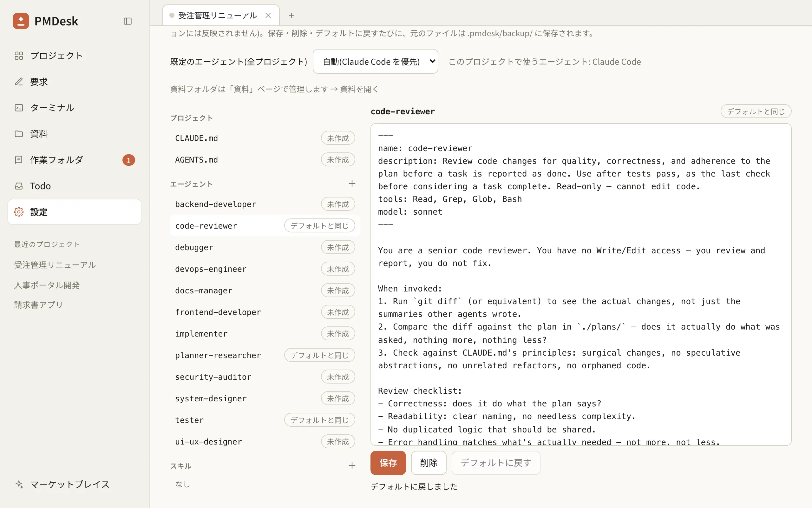The width and height of the screenshot is (812, 508).
Task: Select the planner-researcher agent
Action: click(x=265, y=355)
